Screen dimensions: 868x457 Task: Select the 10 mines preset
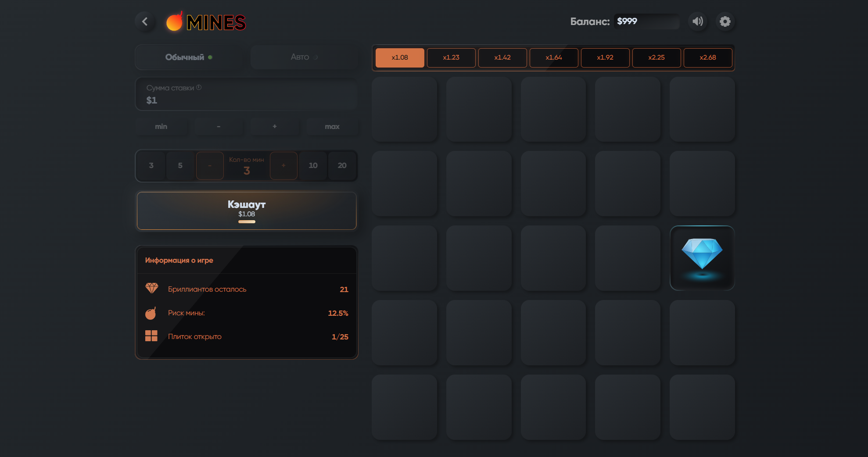point(313,165)
